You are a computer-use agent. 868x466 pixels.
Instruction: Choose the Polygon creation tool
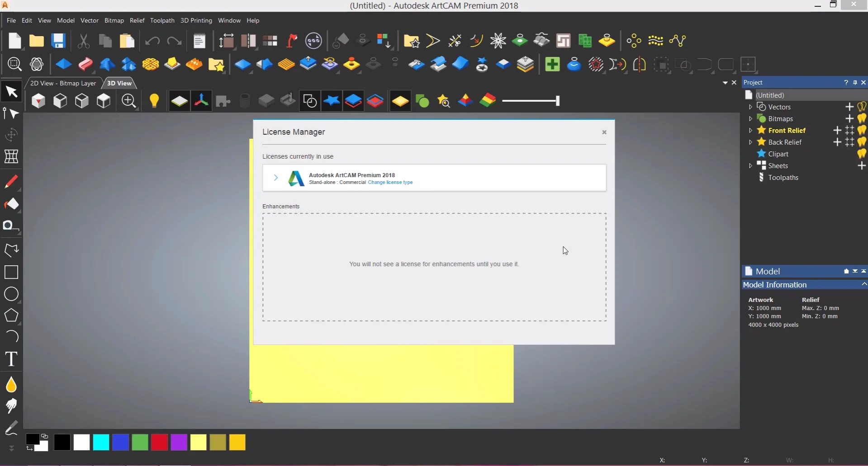click(x=11, y=315)
